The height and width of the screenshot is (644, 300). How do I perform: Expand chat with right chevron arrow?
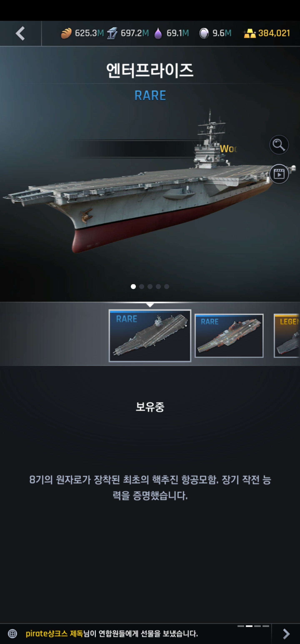pos(286,634)
